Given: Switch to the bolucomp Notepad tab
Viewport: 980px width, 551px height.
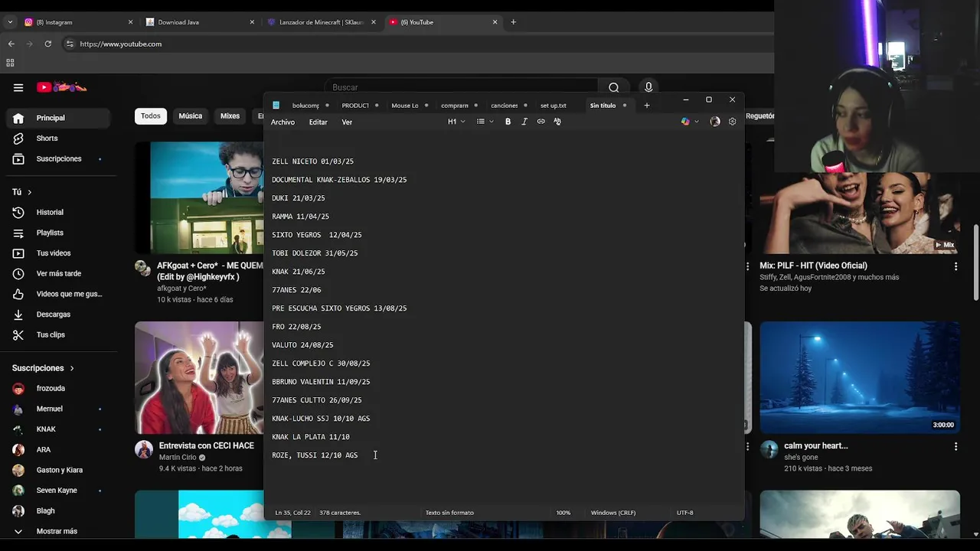Looking at the screenshot, I should [x=306, y=106].
